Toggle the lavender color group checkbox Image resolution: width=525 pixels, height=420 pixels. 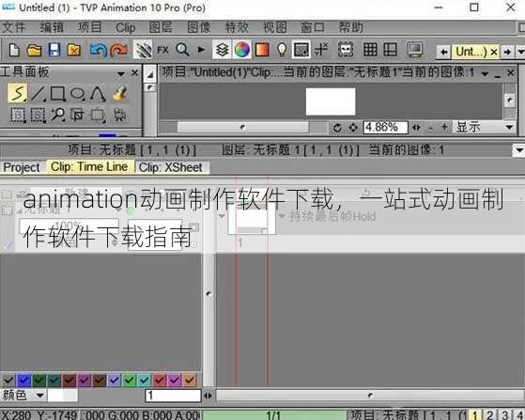click(115, 381)
